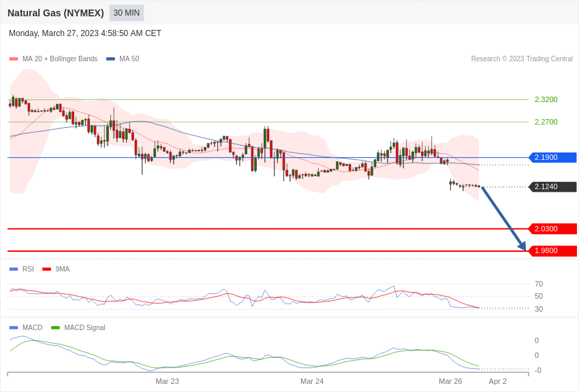Click Research © 2023 Trading Central credit
Viewport: 579px width, 392px height.
(522, 59)
